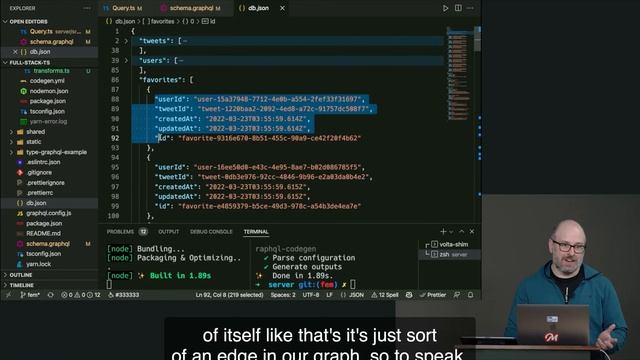Open the Debug Console tab
Image resolution: width=640 pixels, height=360 pixels.
[x=211, y=232]
